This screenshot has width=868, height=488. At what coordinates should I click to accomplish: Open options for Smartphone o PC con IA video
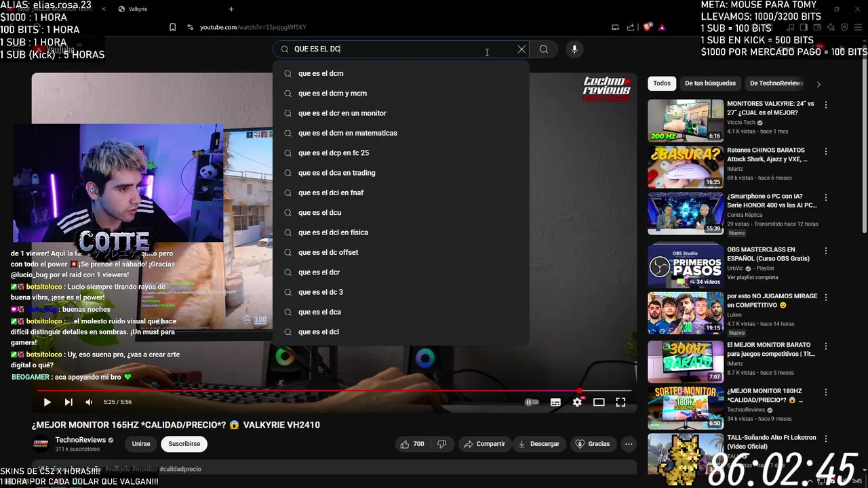tap(826, 197)
